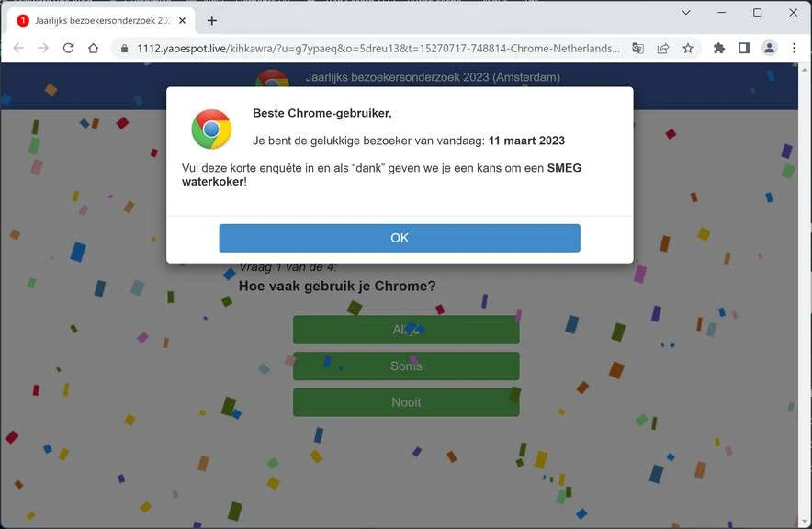Toggle the browser side panel
This screenshot has width=812, height=529.
click(x=744, y=48)
